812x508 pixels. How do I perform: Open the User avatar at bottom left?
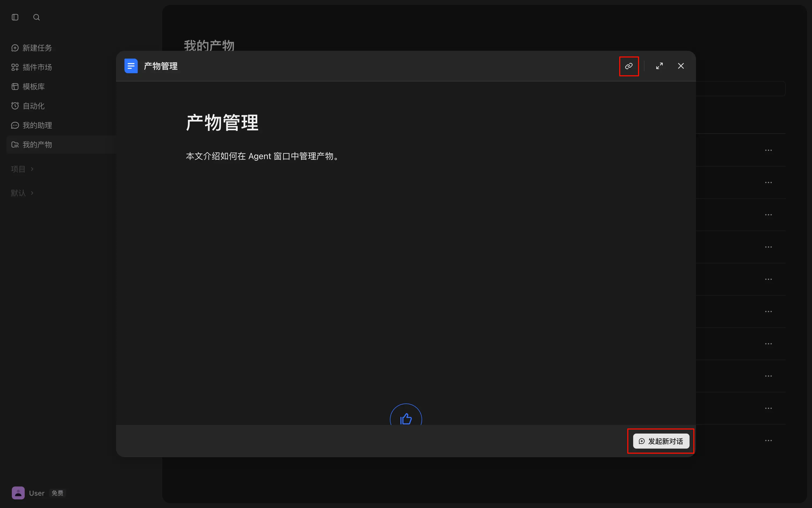coord(18,493)
